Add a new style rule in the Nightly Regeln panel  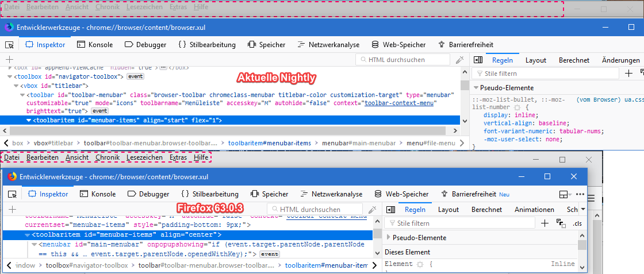pos(628,74)
